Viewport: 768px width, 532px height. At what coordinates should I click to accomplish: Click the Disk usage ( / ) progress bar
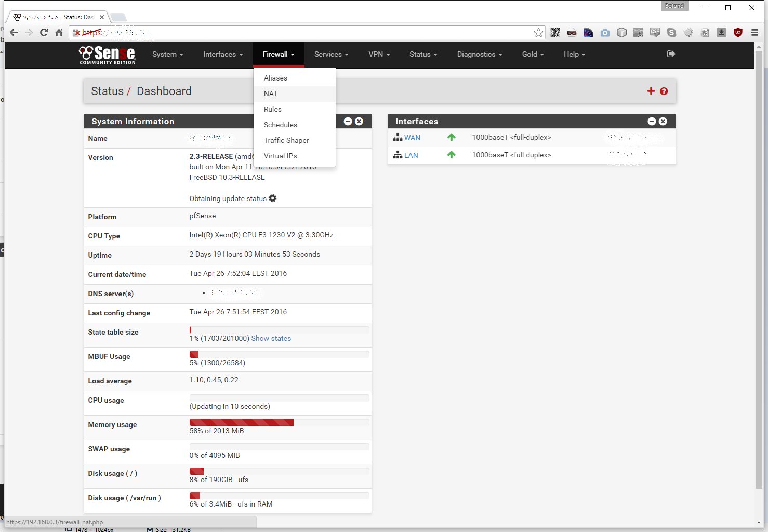[280, 471]
